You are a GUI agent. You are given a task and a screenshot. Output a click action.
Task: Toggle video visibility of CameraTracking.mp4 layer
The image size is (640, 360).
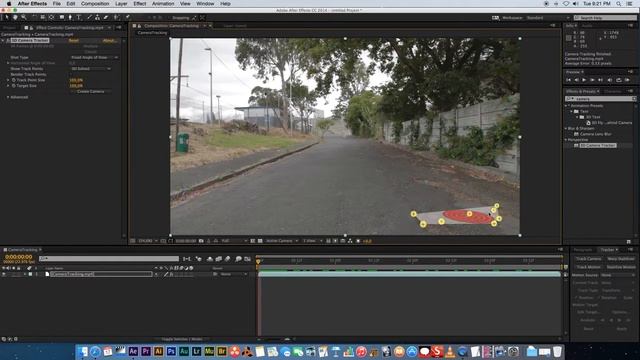point(4,274)
